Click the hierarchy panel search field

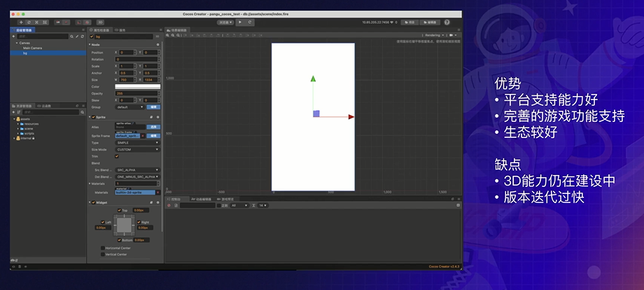(x=43, y=36)
